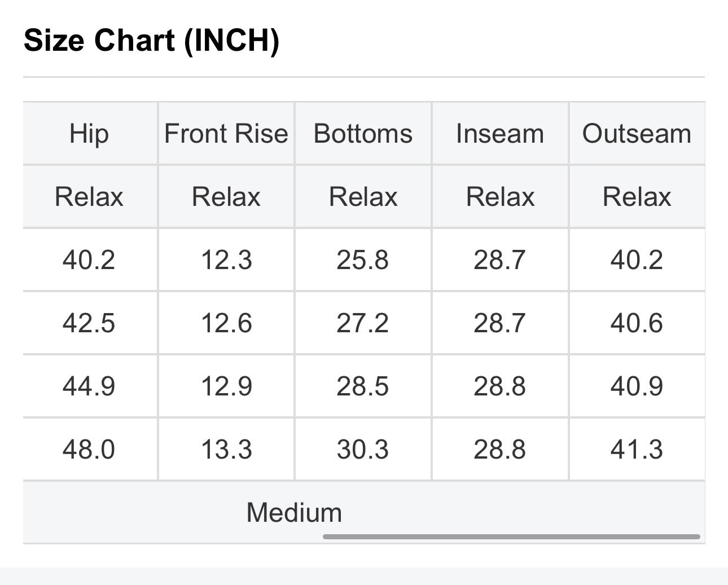Click outseam value 40.6
728x585 pixels.
(637, 323)
